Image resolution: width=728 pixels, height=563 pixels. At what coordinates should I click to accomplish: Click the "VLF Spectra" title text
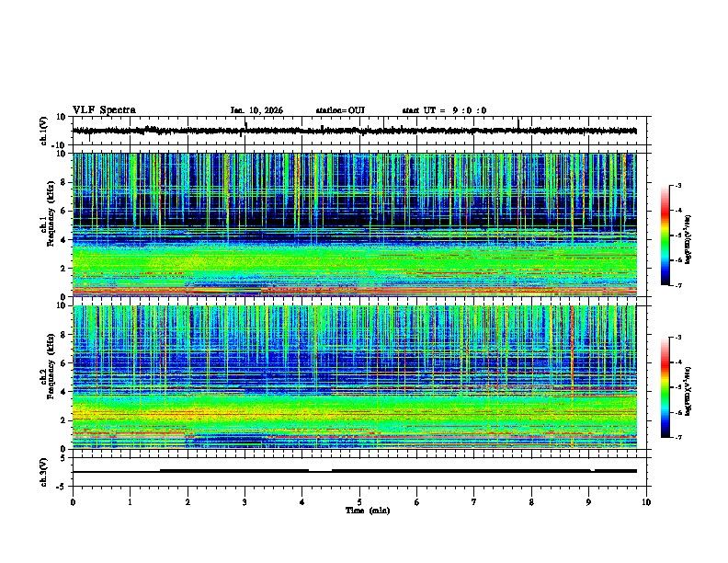(x=104, y=110)
